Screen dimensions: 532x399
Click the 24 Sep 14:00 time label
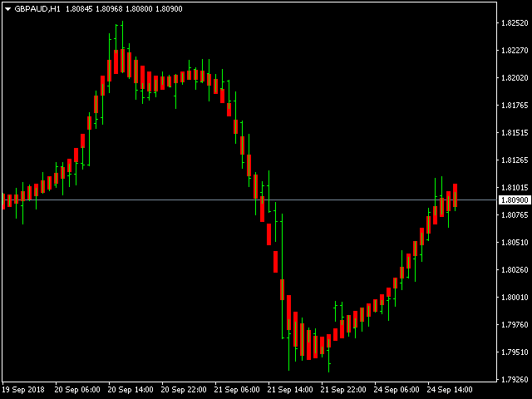click(450, 390)
